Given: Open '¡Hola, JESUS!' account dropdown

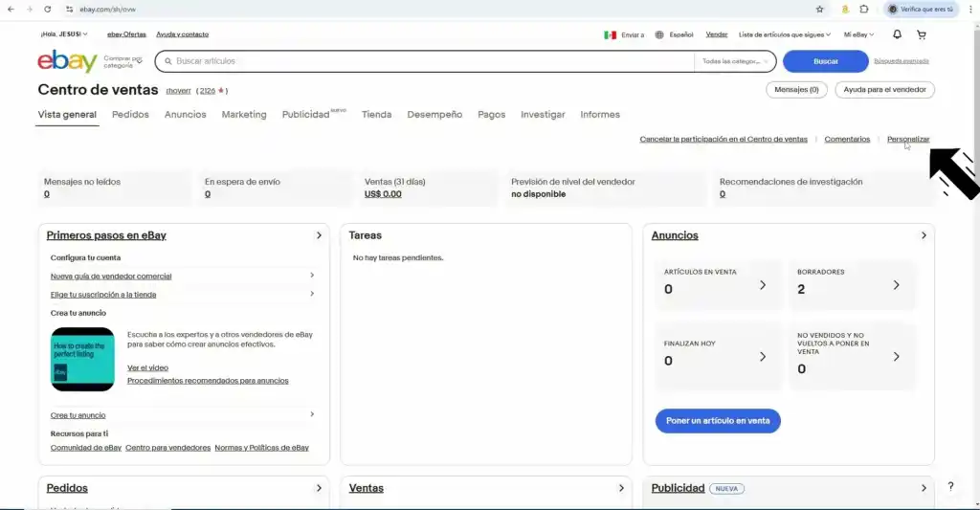Looking at the screenshot, I should point(64,34).
